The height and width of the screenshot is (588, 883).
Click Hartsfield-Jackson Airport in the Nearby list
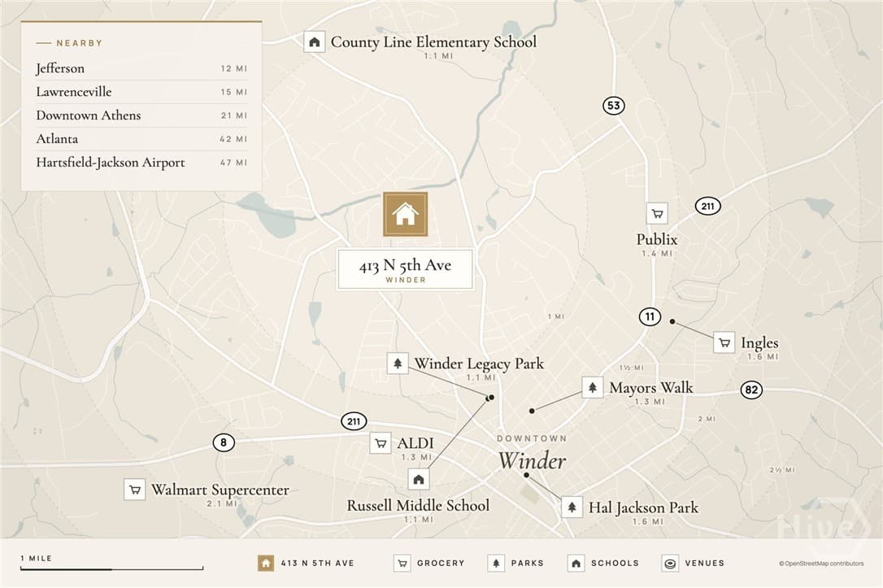coord(141,163)
